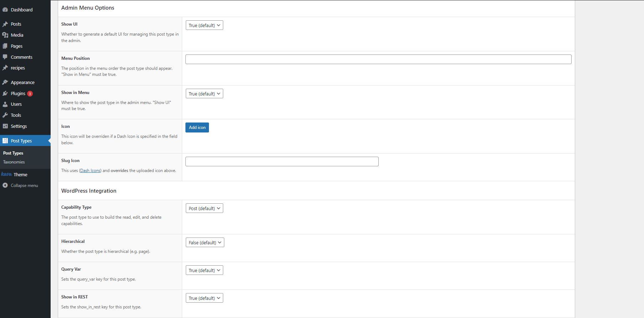Screen dimensions: 644x318
Task: Click the Collapse menu arrow icon
Action: click(x=5, y=185)
